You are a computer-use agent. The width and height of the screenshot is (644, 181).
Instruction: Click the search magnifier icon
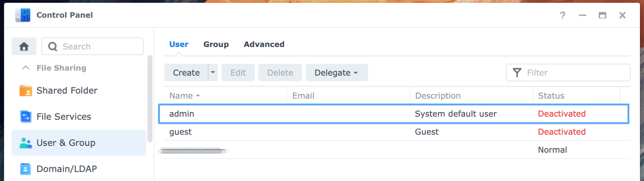[x=53, y=46]
